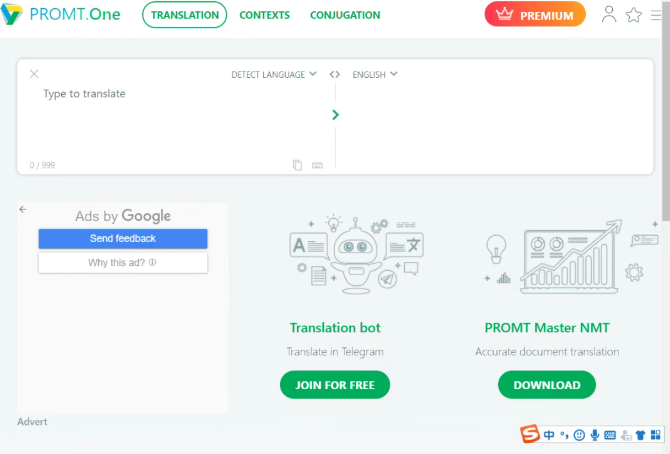
Task: Toggle punctuation mode in IME bar
Action: coord(564,435)
